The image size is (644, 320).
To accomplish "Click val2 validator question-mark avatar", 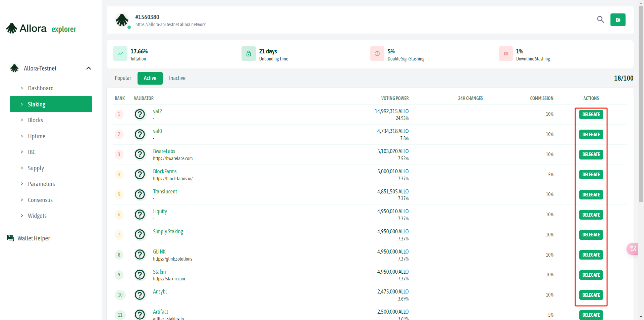I will click(140, 114).
